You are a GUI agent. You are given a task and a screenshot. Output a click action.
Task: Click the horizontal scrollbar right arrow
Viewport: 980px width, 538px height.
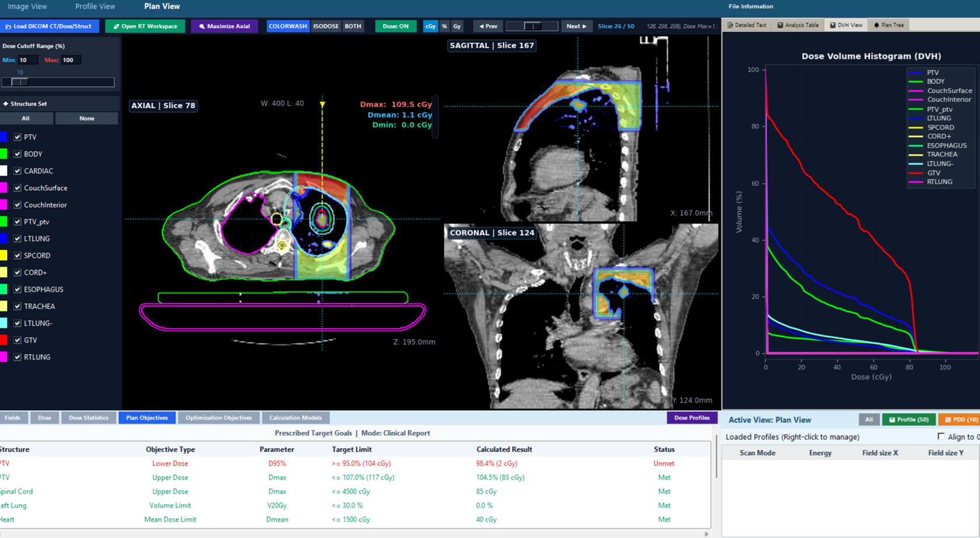tap(706, 534)
